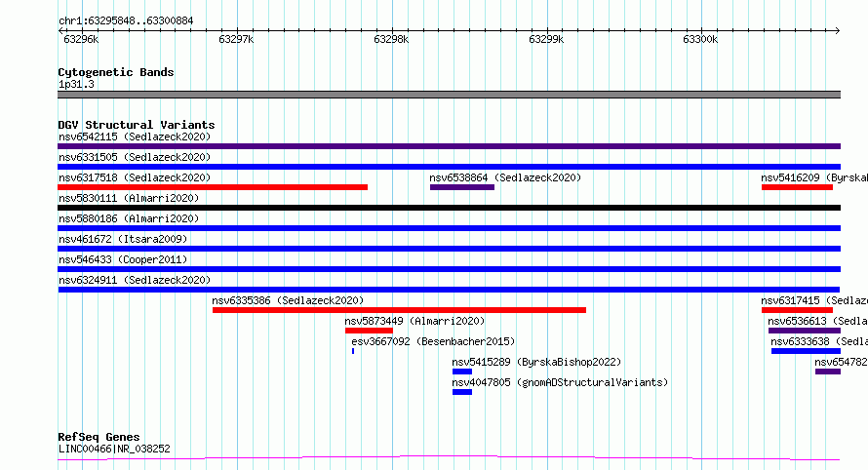Select the 63297k ruler label

(x=236, y=39)
